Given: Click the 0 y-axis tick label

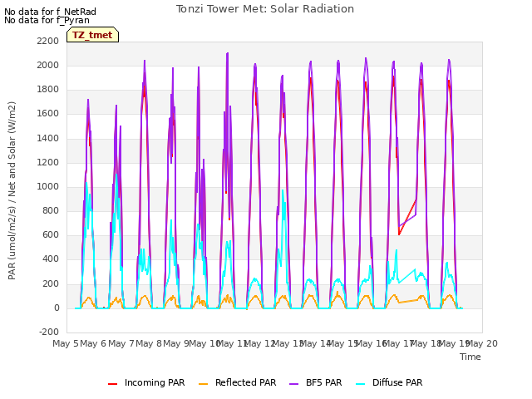Looking at the screenshot, I should coord(57,308).
